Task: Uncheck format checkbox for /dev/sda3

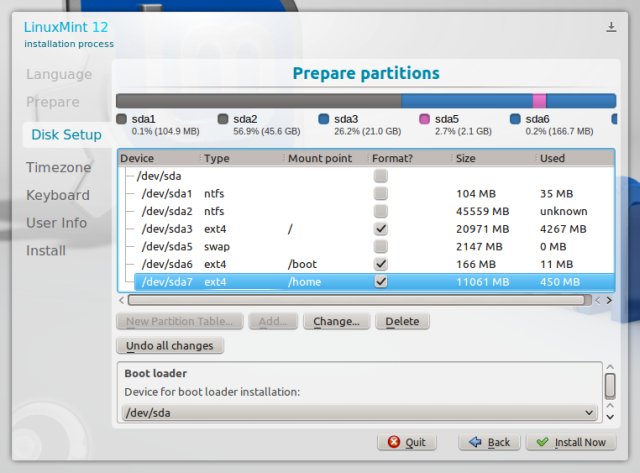Action: point(380,229)
